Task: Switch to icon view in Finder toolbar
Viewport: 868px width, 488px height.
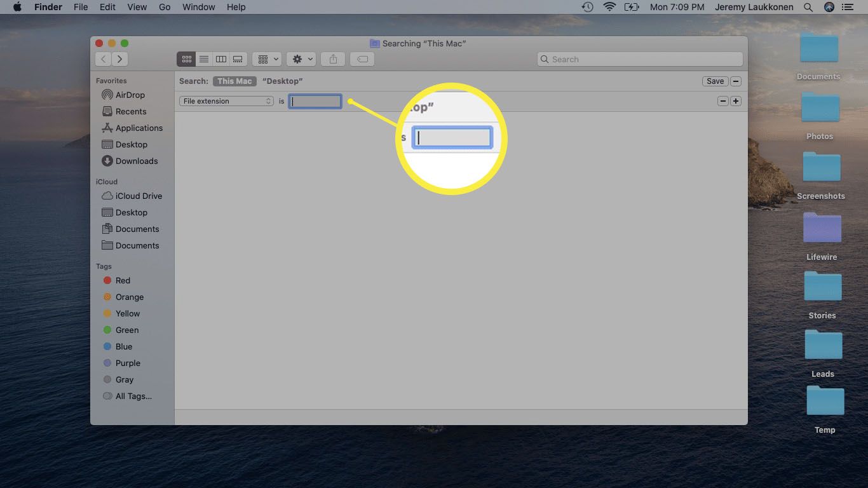Action: pos(186,59)
